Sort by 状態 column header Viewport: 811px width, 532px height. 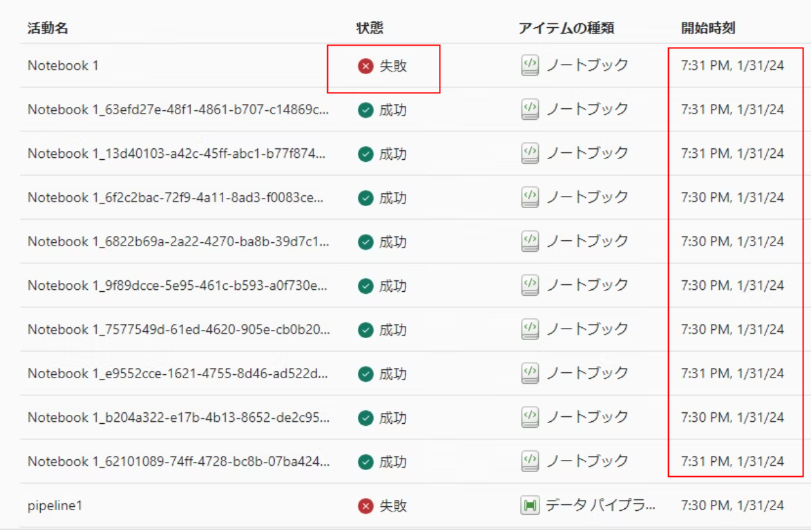pos(370,28)
